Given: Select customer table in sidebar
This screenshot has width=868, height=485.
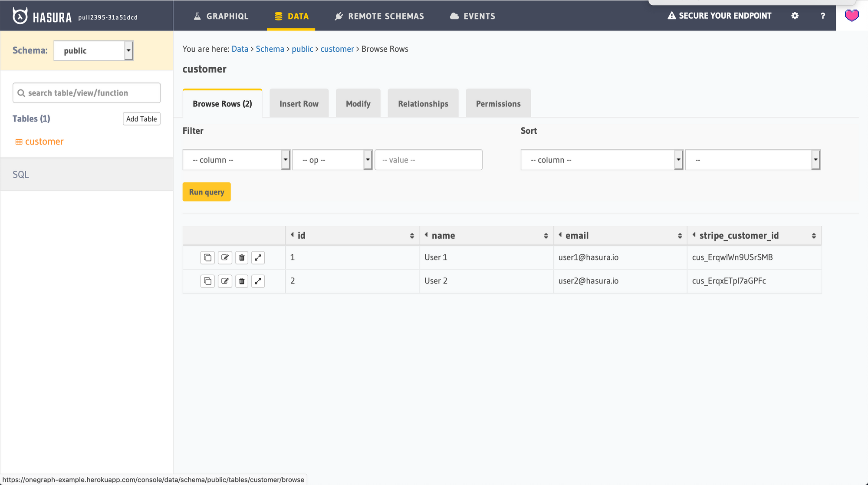Looking at the screenshot, I should pos(39,142).
